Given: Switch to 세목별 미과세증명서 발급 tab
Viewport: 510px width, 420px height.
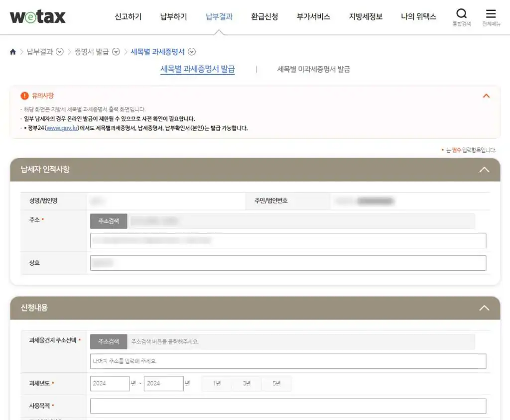Looking at the screenshot, I should coord(314,69).
